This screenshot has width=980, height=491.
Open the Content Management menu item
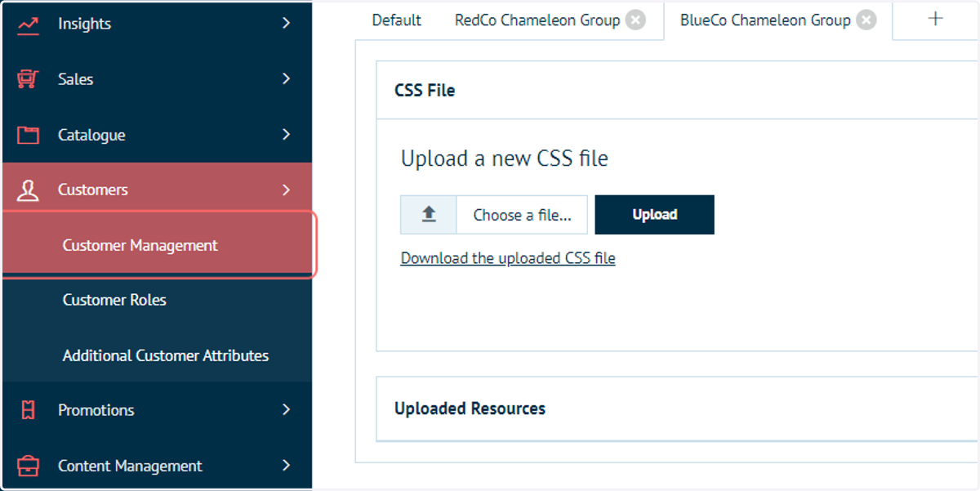click(157, 466)
